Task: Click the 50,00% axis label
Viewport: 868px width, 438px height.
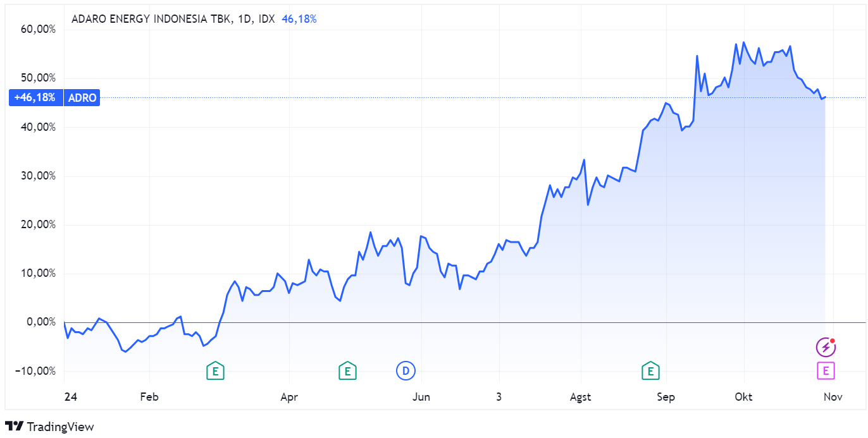Action: point(37,78)
